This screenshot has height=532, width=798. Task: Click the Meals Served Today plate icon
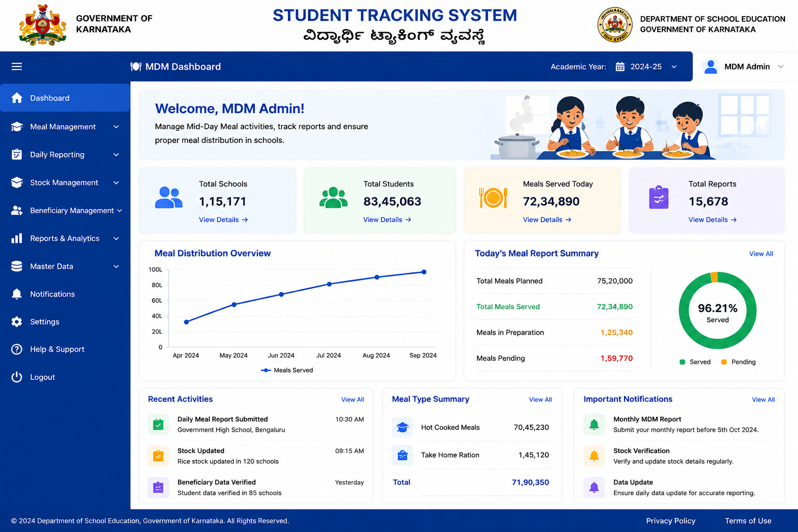click(x=493, y=197)
